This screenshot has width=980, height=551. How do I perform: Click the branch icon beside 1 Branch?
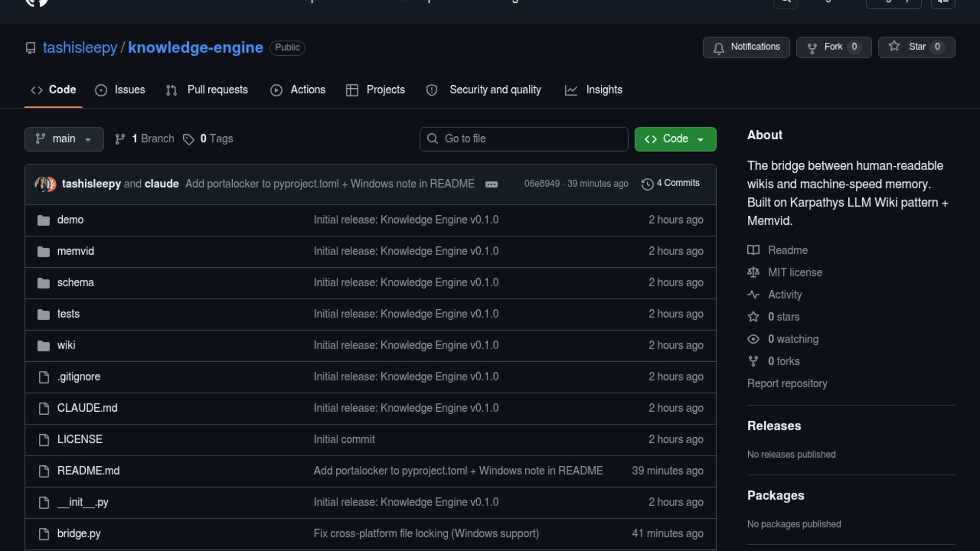coord(120,139)
